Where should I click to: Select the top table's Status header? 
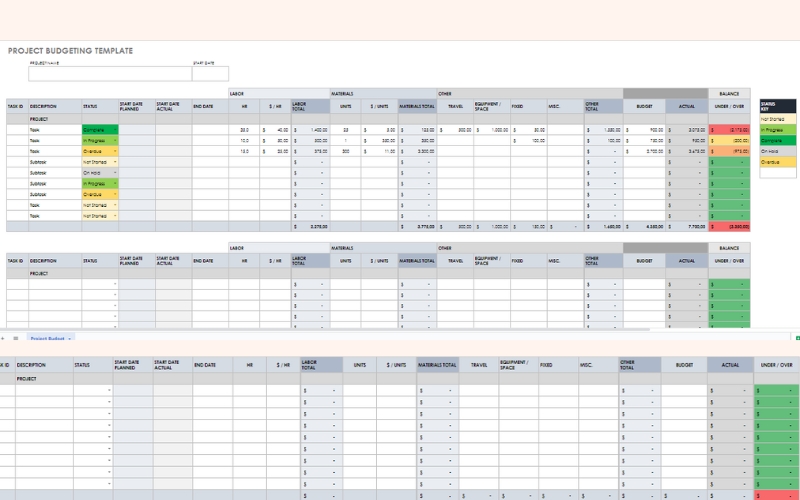click(x=100, y=106)
